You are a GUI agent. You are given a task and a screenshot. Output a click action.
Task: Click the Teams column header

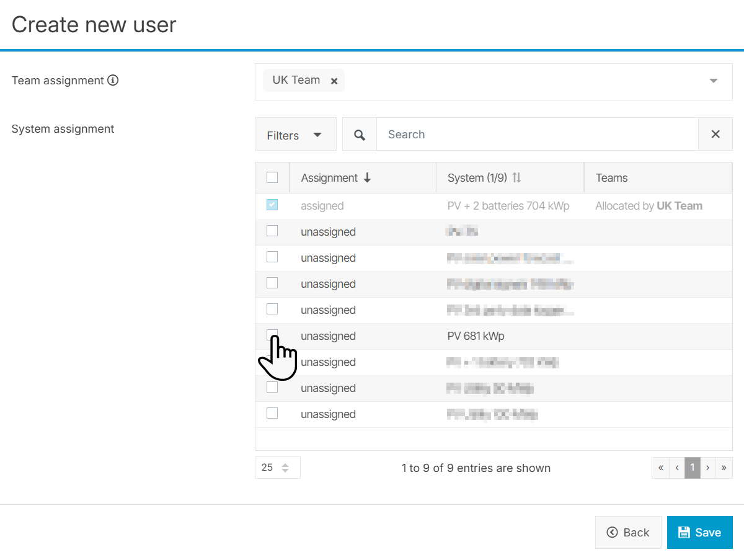pos(611,177)
